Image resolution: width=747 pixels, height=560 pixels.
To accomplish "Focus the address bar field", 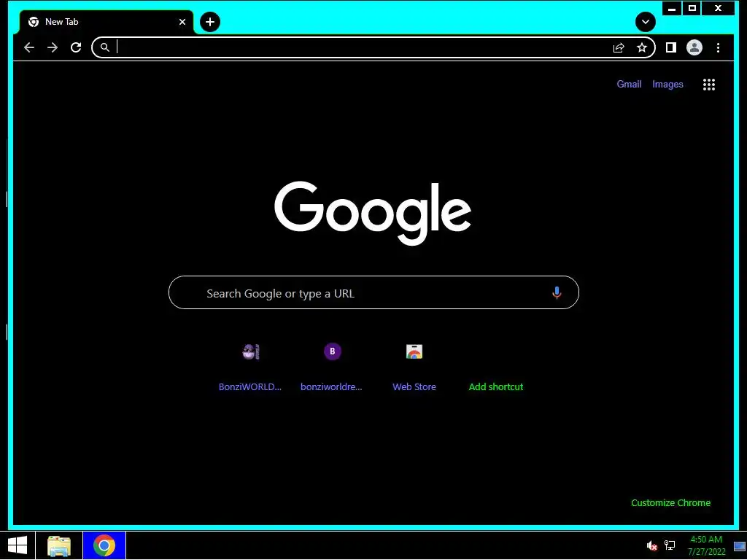I will pos(373,47).
